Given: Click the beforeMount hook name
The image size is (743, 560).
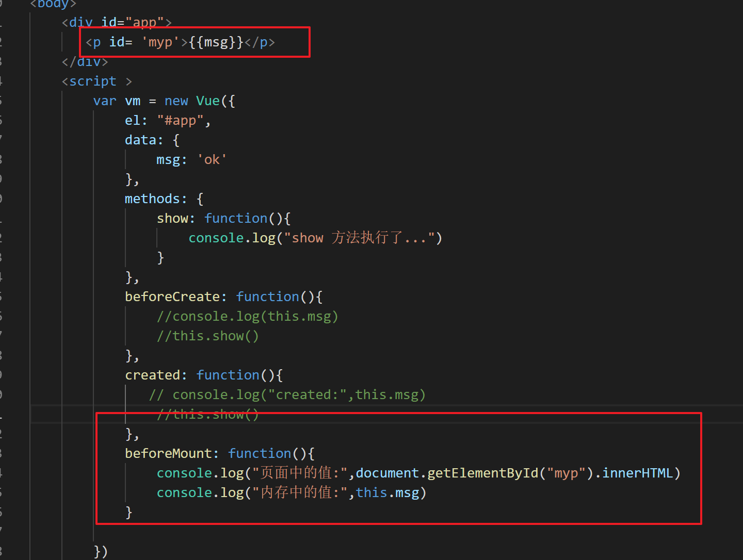Looking at the screenshot, I should 172,454.
